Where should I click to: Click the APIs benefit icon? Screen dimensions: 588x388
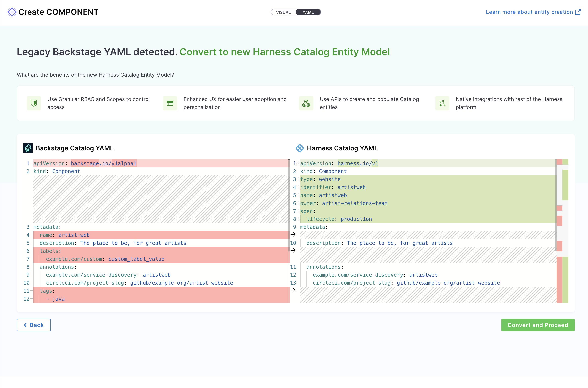[x=306, y=103]
